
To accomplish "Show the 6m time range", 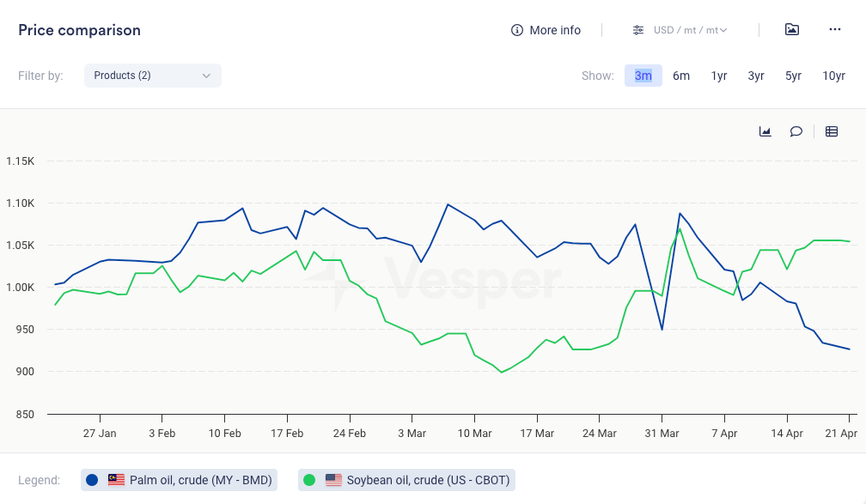I will tap(681, 76).
